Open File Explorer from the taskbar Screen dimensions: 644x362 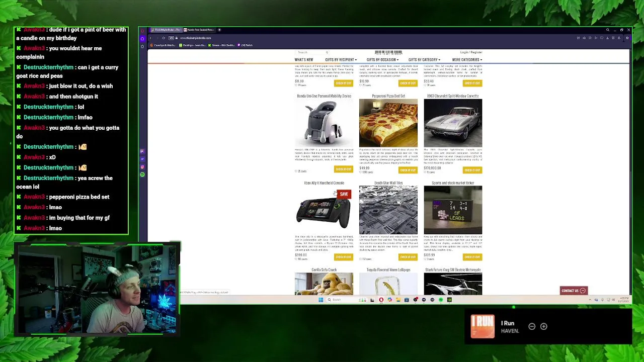pos(398,300)
